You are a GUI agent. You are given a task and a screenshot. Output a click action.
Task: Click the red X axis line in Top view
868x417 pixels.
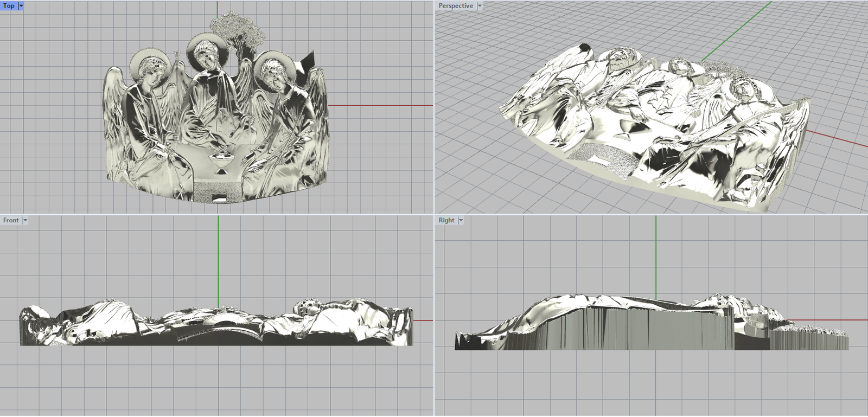(x=380, y=105)
